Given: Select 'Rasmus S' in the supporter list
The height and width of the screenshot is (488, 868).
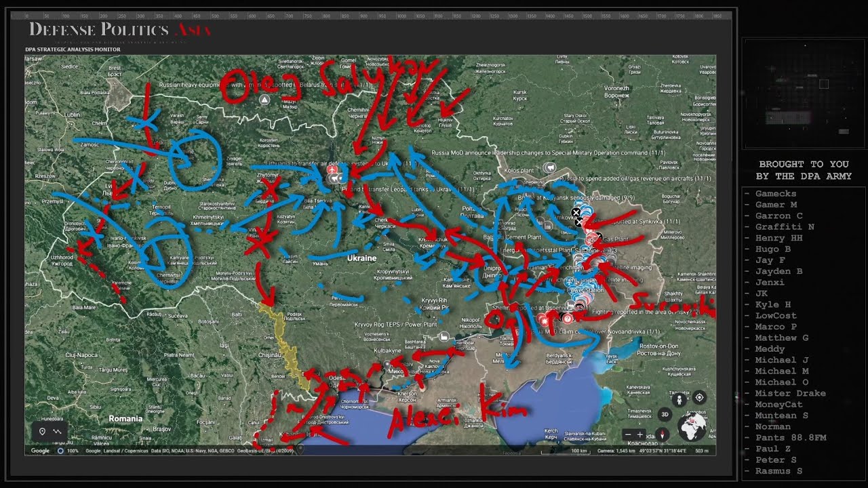Looking at the screenshot, I should (778, 471).
